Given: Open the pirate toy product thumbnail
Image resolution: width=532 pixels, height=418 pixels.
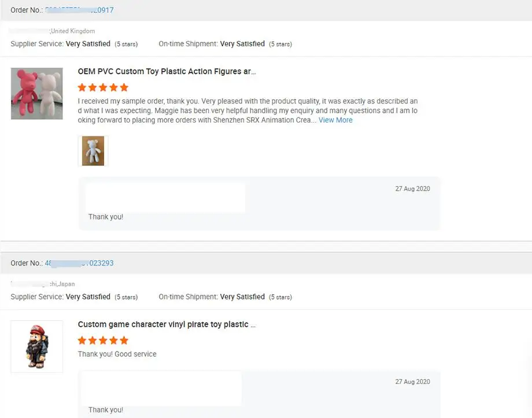Looking at the screenshot, I should click(36, 346).
